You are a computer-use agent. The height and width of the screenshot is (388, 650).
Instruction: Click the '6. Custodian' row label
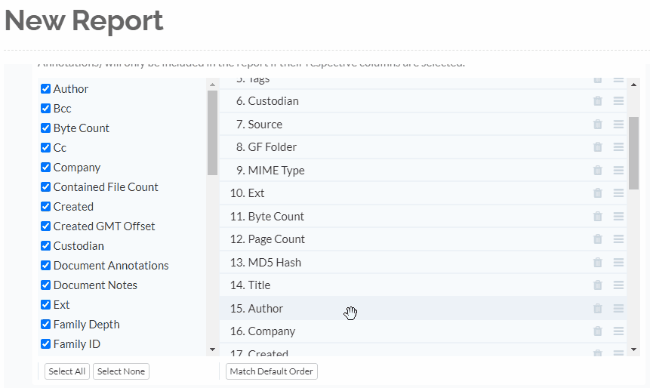[267, 101]
